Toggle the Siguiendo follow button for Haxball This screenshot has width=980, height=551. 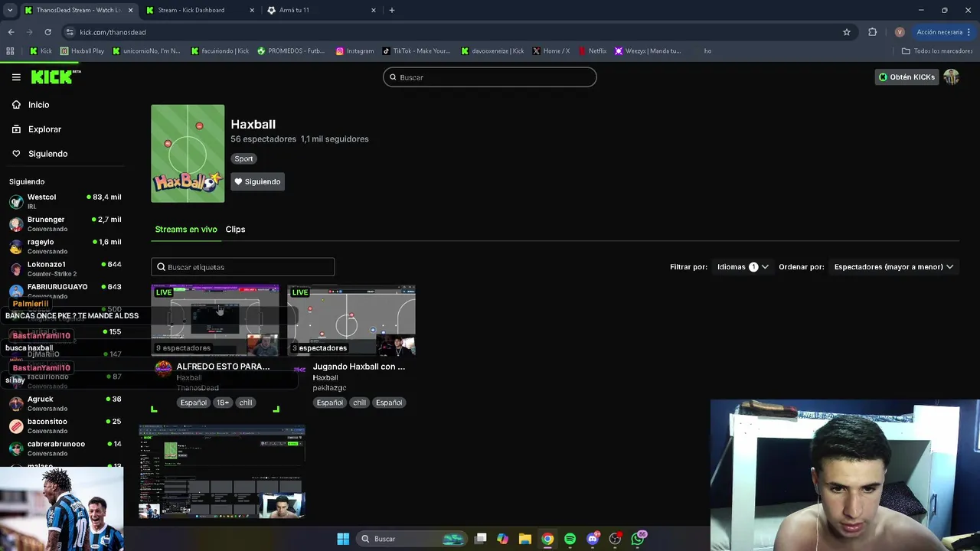(257, 181)
